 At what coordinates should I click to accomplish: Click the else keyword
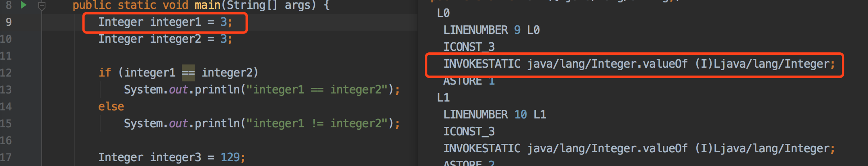[111, 107]
